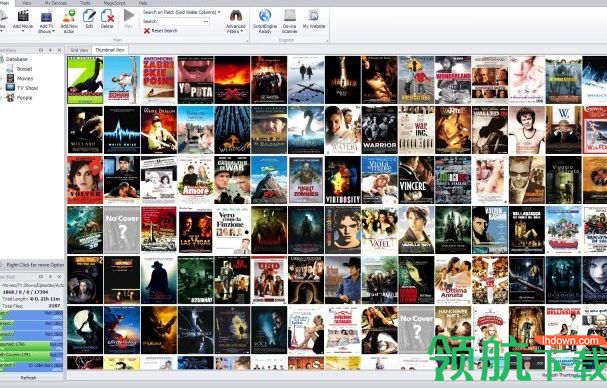Click the grayed Play arrow icon

pyautogui.click(x=129, y=16)
